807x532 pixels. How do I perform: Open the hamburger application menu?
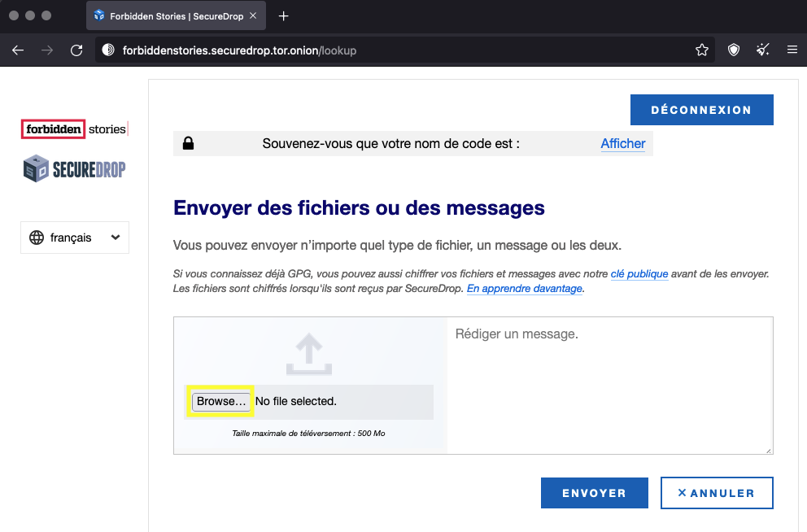(792, 50)
